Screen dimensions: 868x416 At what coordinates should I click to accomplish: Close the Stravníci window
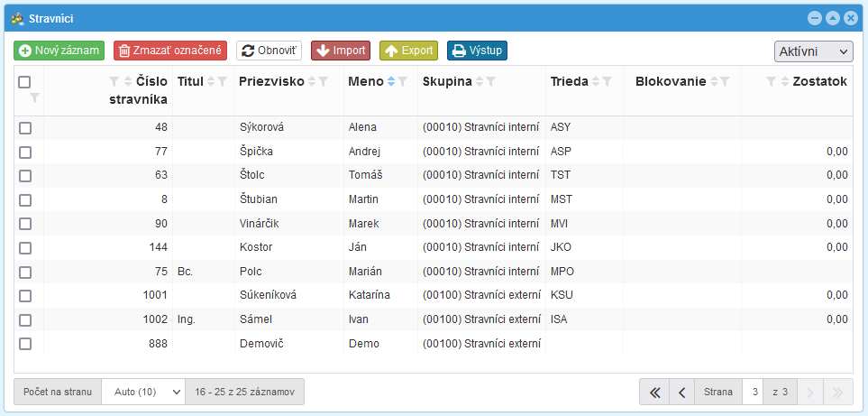tap(851, 18)
